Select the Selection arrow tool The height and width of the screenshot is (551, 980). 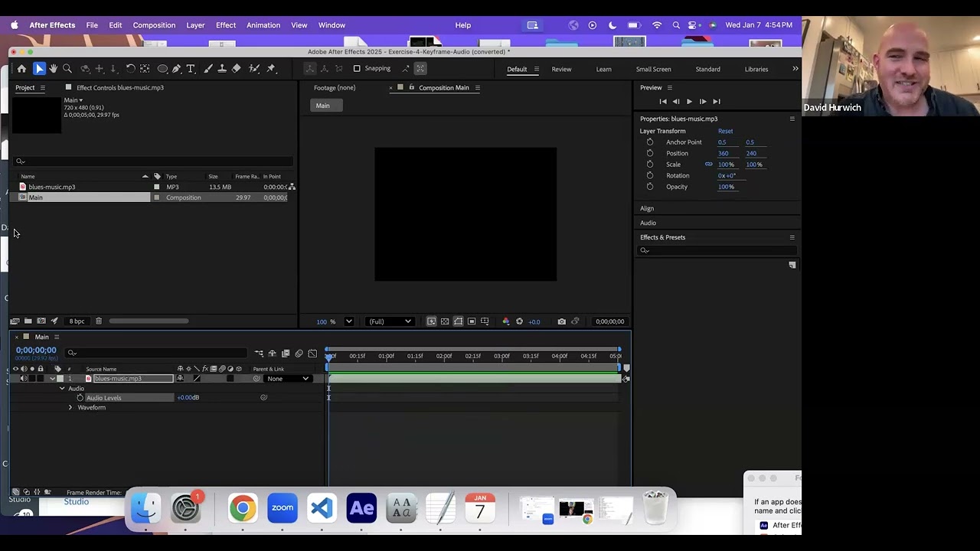39,69
